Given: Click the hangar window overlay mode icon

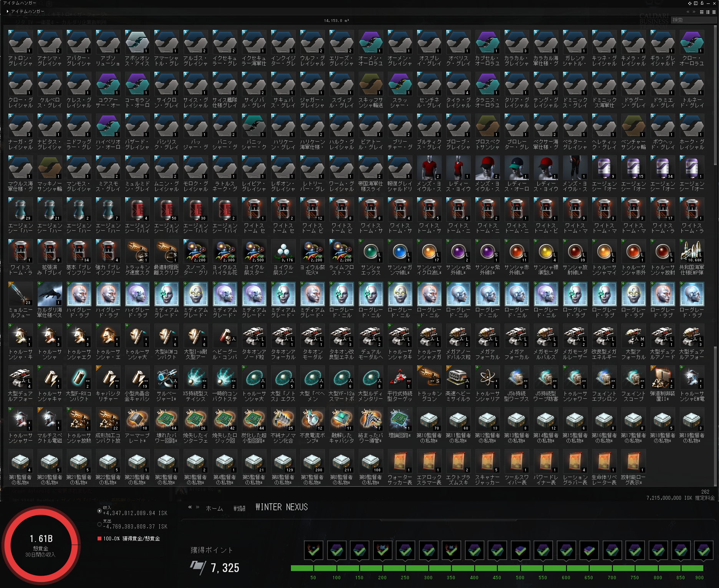Looking at the screenshot, I should (x=690, y=3).
